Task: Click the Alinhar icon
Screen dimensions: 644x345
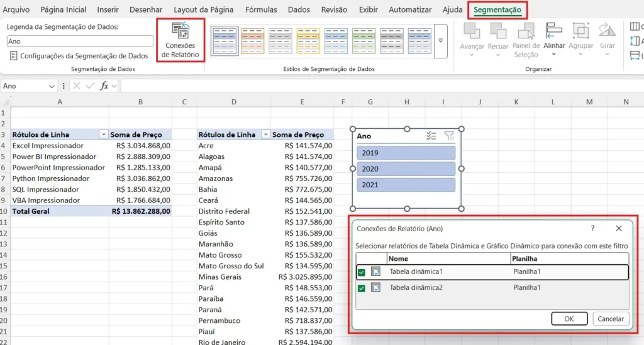Action: coord(553,31)
